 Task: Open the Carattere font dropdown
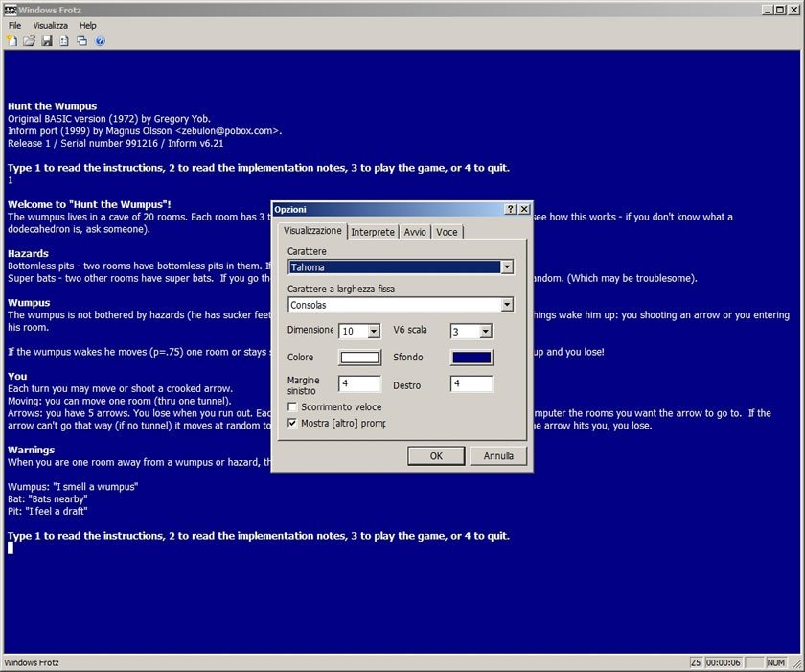click(507, 266)
